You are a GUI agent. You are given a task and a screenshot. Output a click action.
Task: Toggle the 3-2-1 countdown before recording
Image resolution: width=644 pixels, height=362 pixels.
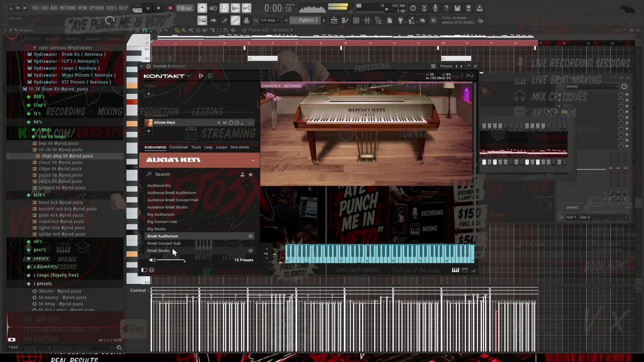coord(224,8)
